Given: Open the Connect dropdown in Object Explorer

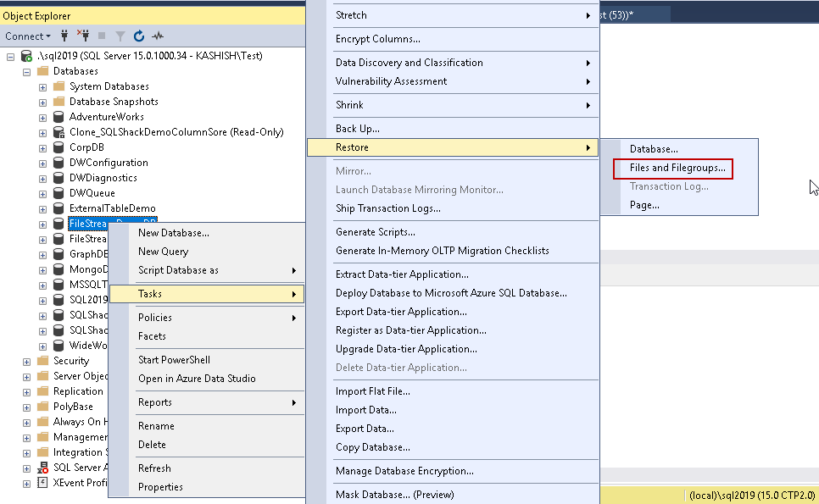Looking at the screenshot, I should (28, 36).
